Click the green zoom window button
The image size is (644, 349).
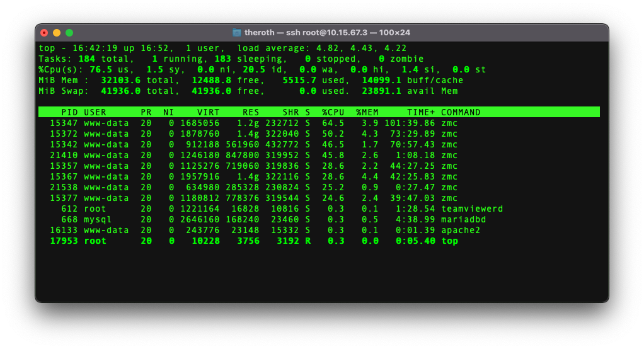click(x=69, y=33)
